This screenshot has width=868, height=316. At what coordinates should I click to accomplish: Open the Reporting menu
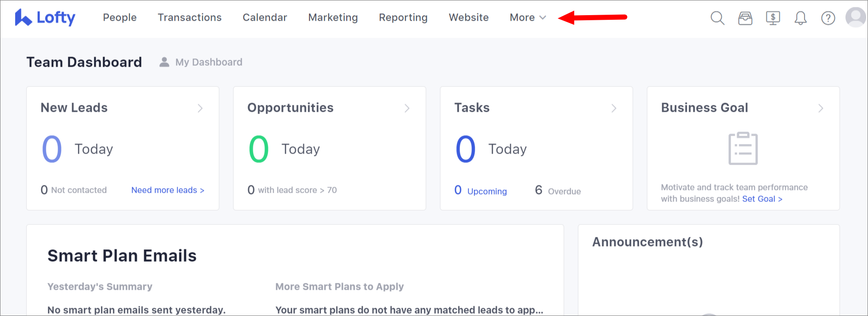(403, 17)
